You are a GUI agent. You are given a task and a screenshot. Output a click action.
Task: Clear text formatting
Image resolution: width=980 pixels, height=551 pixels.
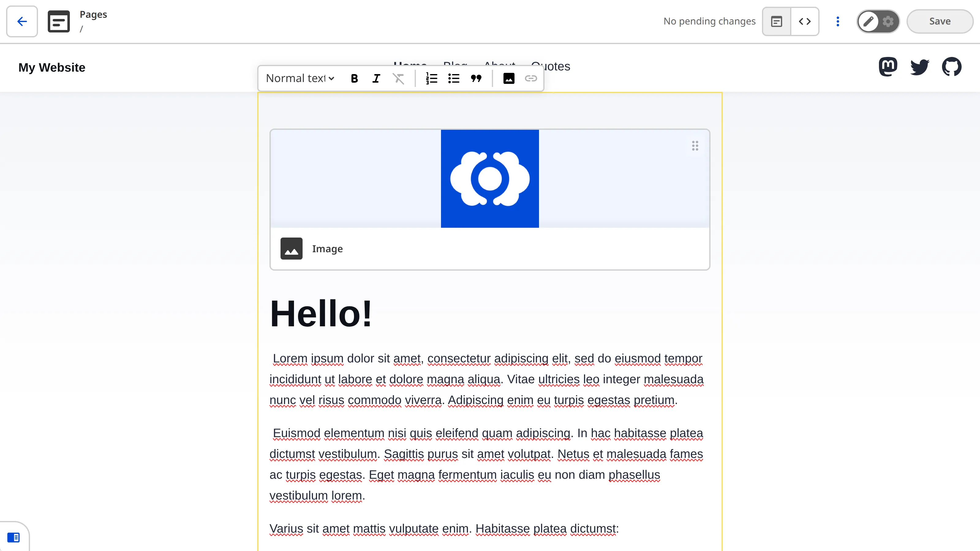click(x=399, y=78)
